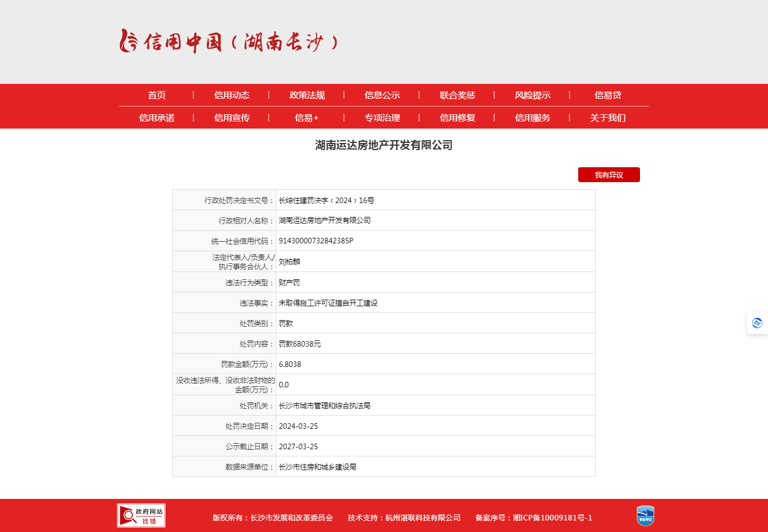Click the 湘ICP备10009181号-1 record number

tap(552, 518)
